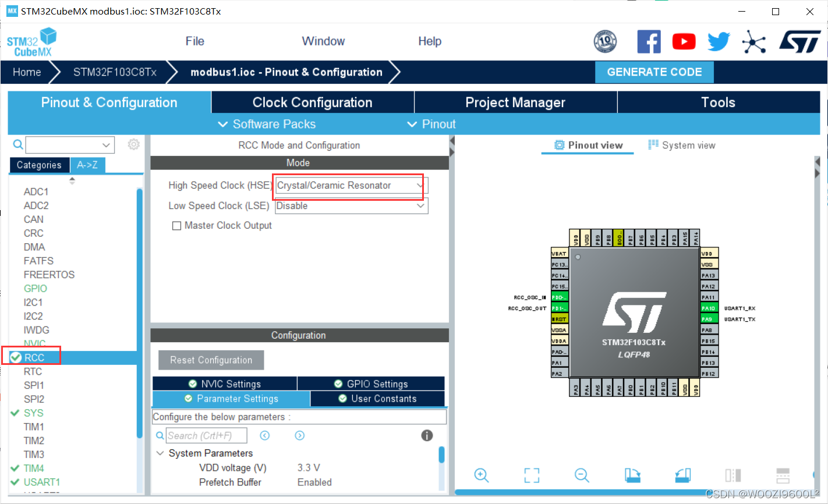The image size is (828, 504).
Task: Expand the Software Packs menu
Action: coord(267,124)
